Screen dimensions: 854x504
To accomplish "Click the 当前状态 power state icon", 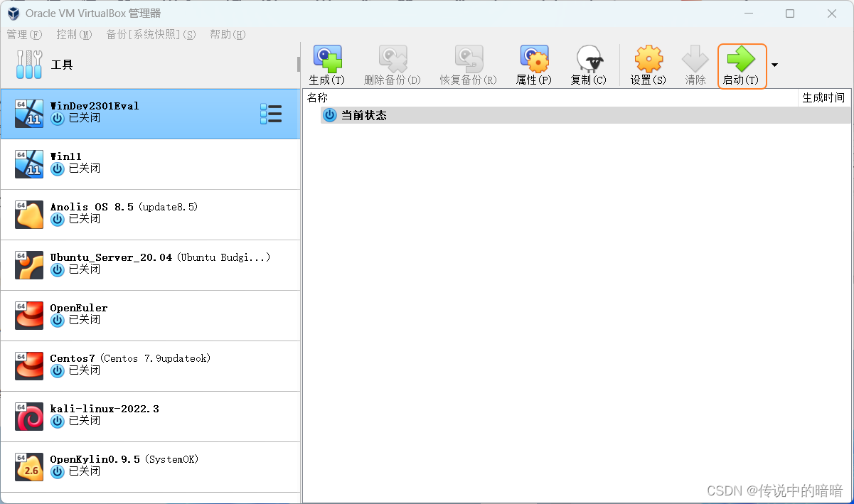I will pyautogui.click(x=330, y=115).
